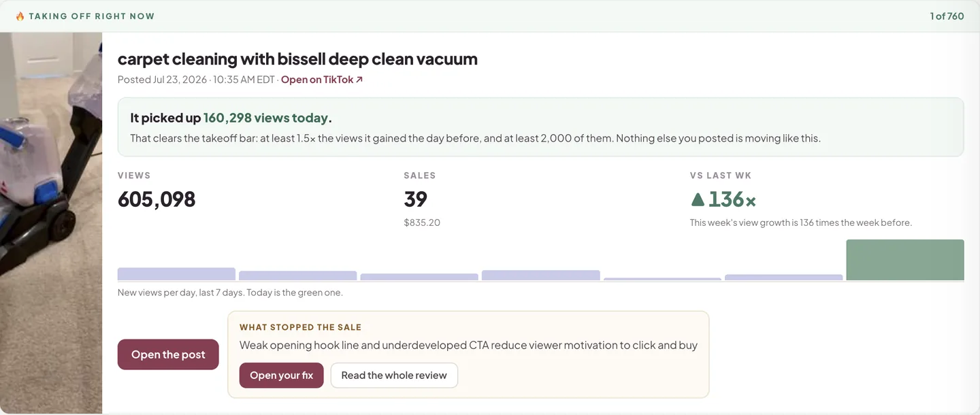Image resolution: width=980 pixels, height=415 pixels.
Task: Click the $835.20 sales amount
Action: pos(422,222)
